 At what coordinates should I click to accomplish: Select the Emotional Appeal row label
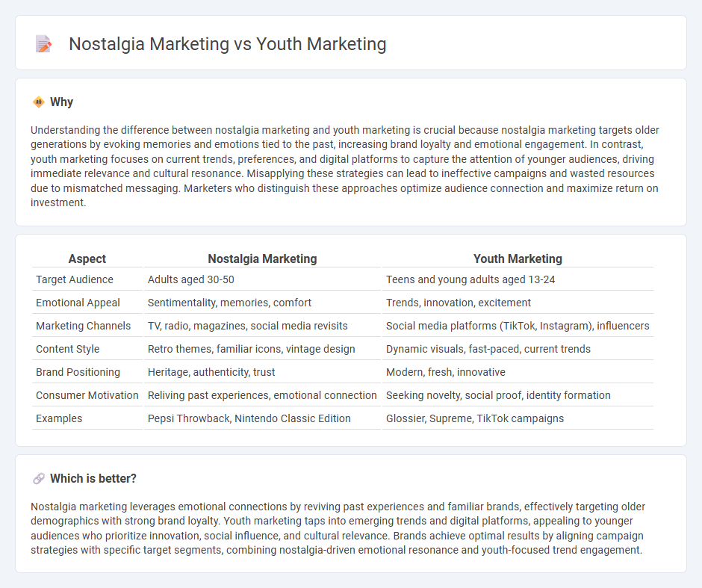[78, 303]
